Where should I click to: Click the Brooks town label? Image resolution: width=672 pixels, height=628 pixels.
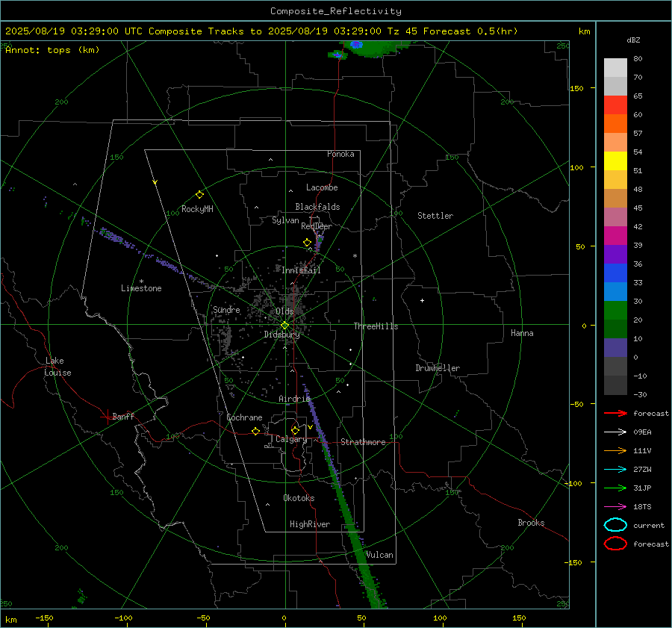coord(531,523)
